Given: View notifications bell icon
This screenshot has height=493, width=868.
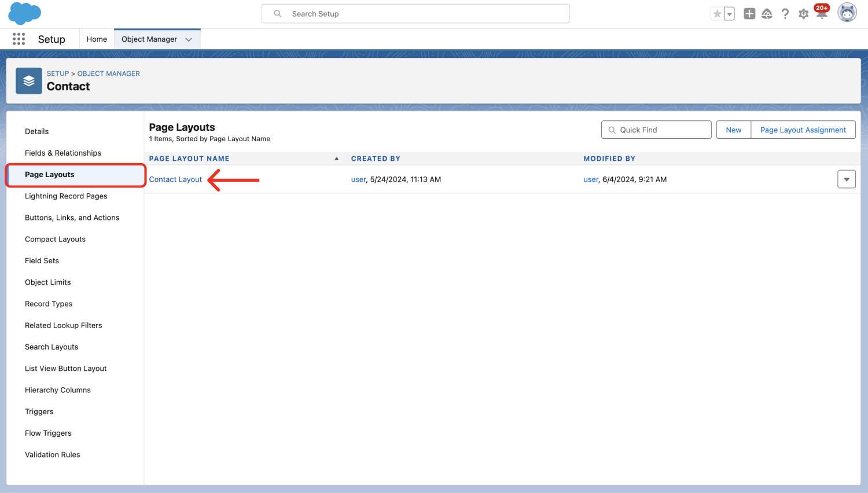Looking at the screenshot, I should (821, 13).
